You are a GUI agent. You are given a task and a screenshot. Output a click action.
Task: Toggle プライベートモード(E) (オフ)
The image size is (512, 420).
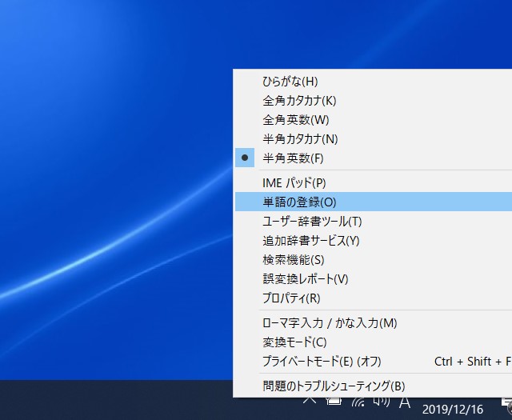[374, 362]
